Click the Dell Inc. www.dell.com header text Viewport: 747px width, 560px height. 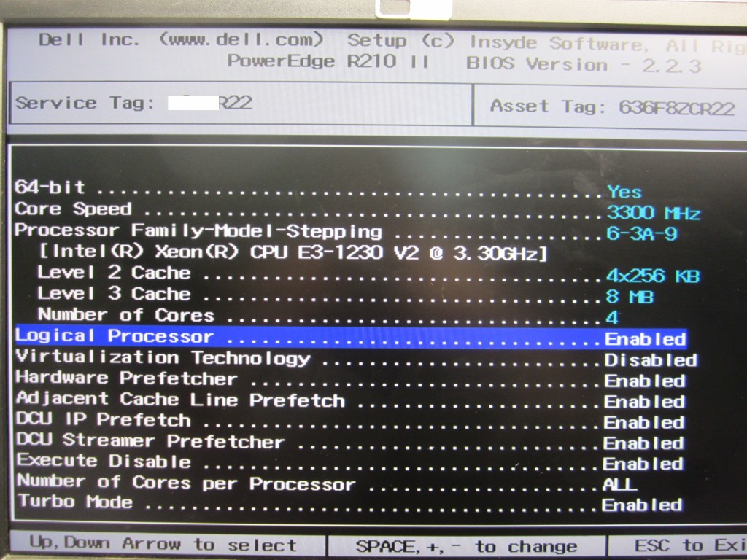181,39
